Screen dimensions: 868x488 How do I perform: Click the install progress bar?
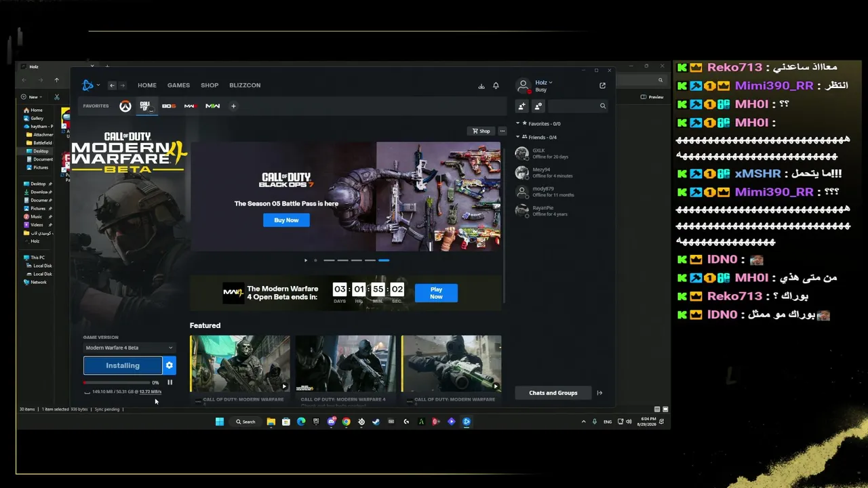(x=115, y=383)
